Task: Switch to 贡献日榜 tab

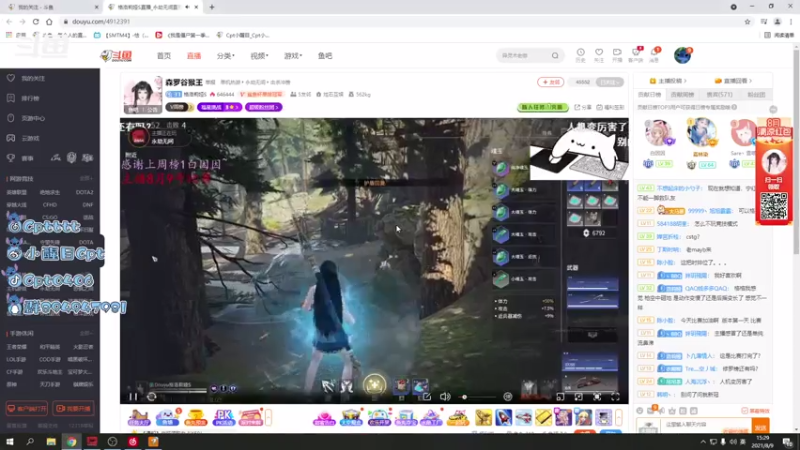Action: (x=649, y=94)
